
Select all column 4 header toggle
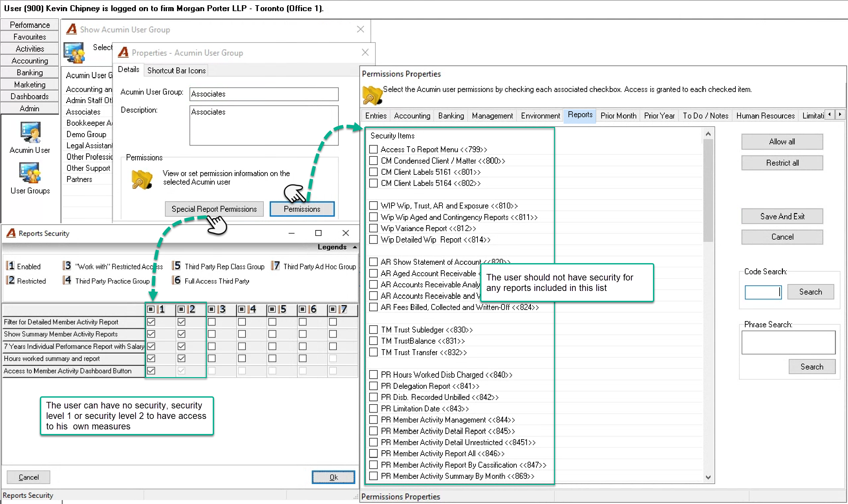pos(242,309)
